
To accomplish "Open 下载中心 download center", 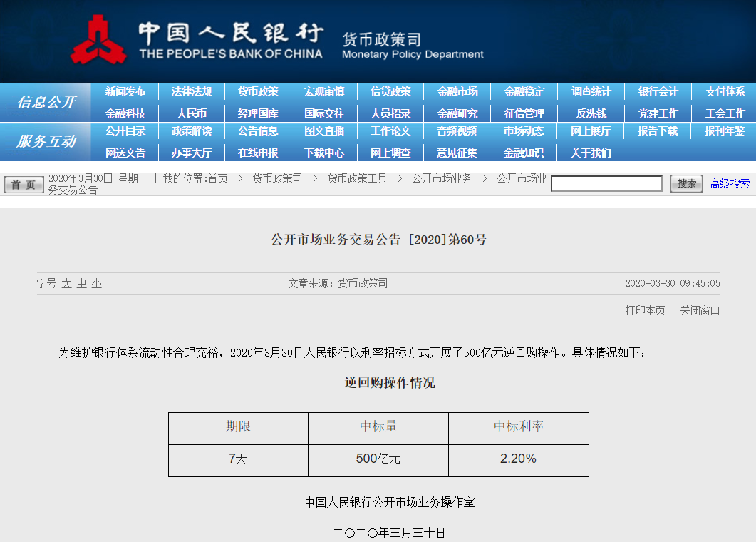I will tap(324, 153).
